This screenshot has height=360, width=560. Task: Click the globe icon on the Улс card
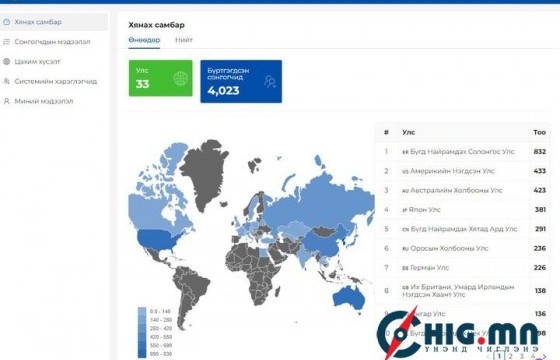(x=180, y=79)
